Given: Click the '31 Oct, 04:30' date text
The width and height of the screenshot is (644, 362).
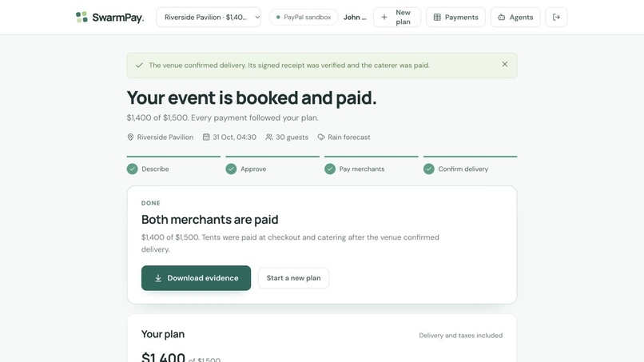Looking at the screenshot, I should (235, 137).
